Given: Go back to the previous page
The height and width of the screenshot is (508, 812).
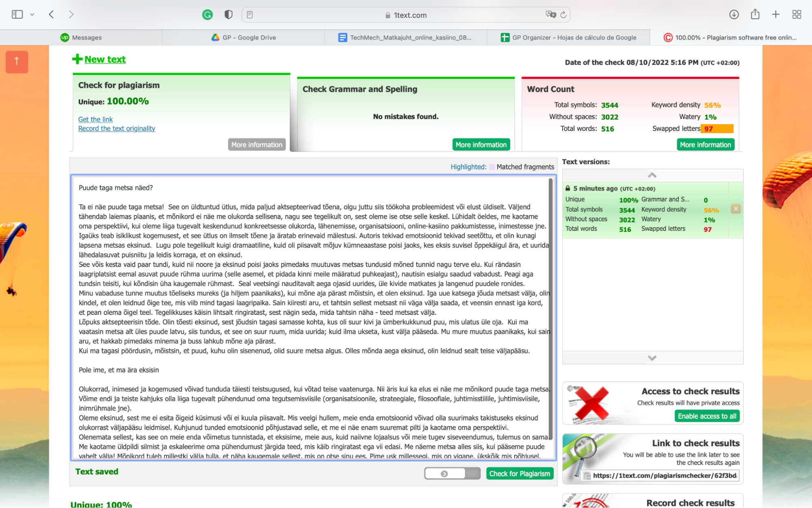Looking at the screenshot, I should point(51,15).
